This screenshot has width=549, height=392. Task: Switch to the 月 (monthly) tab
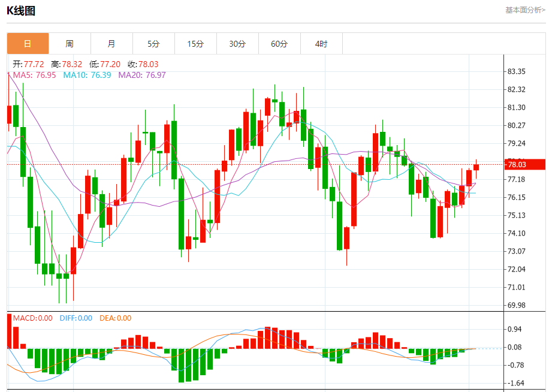click(111, 44)
